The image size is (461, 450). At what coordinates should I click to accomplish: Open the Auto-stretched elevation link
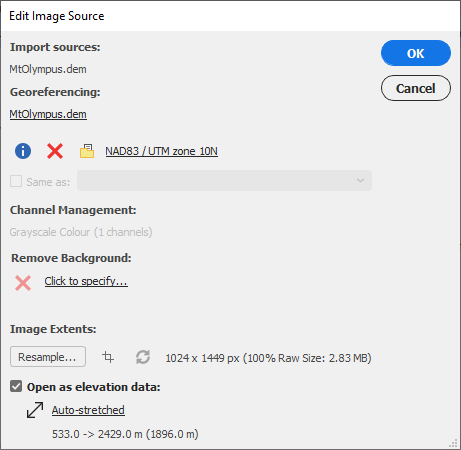coord(88,410)
